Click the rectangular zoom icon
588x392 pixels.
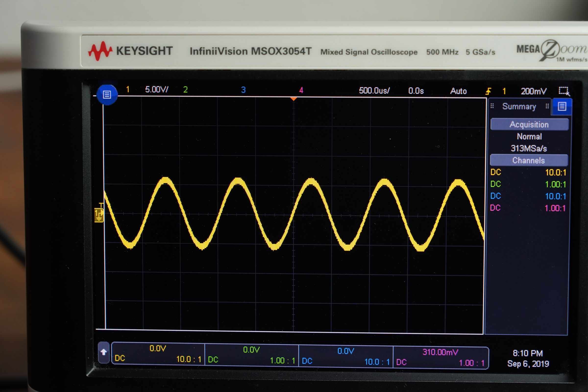(x=564, y=91)
